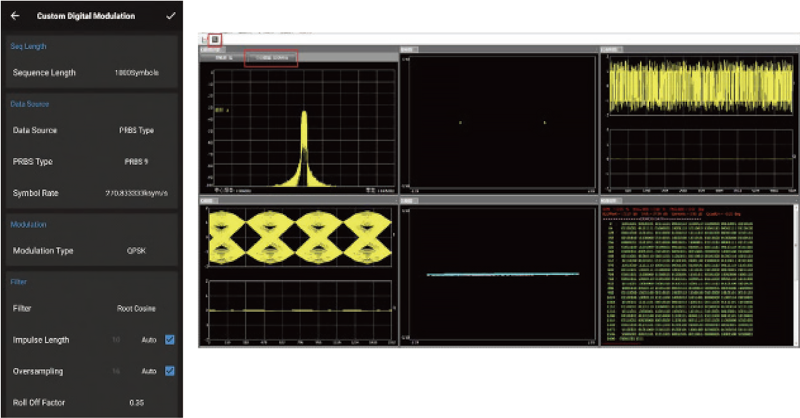
Task: Select the Filter type Root Cosine
Action: click(x=137, y=308)
